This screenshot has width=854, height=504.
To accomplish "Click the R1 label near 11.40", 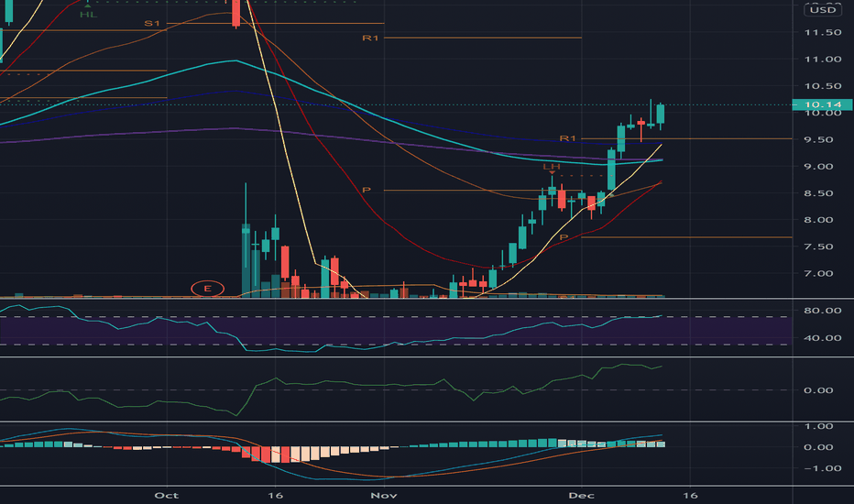I will [370, 38].
